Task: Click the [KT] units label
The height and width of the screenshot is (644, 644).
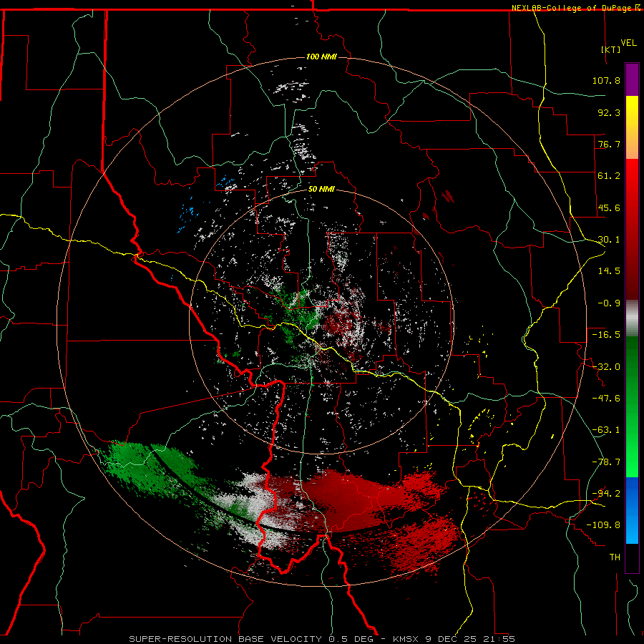Action: [x=610, y=49]
